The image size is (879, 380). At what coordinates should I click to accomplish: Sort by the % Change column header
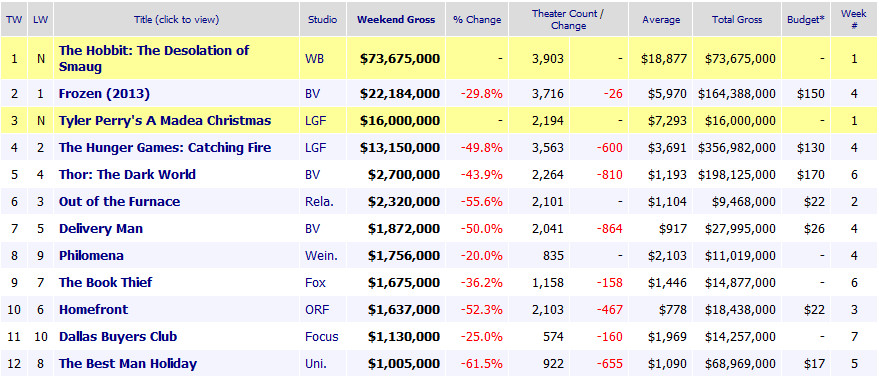point(477,20)
